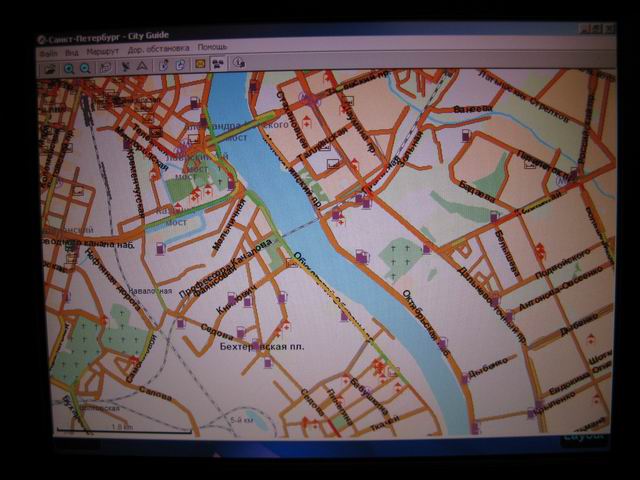Open the Вид menu
This screenshot has height=480, width=640.
pos(72,51)
